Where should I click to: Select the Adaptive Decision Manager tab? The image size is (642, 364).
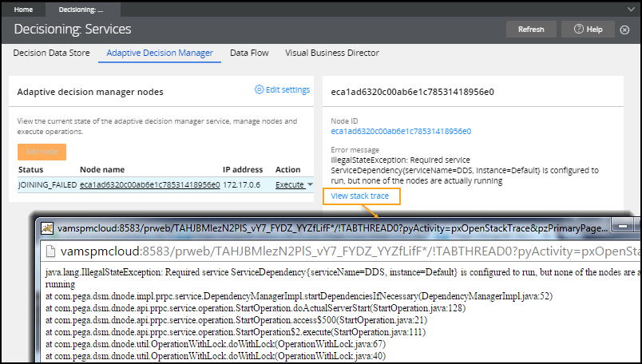160,53
